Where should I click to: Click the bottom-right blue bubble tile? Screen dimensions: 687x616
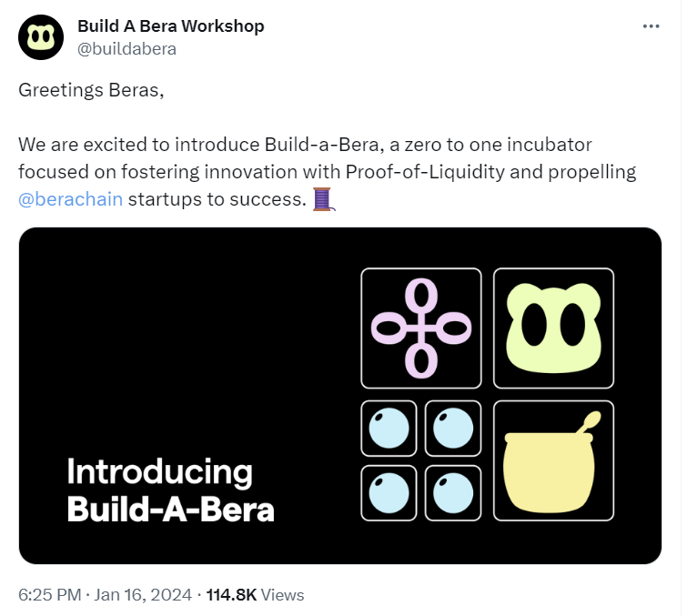[x=453, y=493]
